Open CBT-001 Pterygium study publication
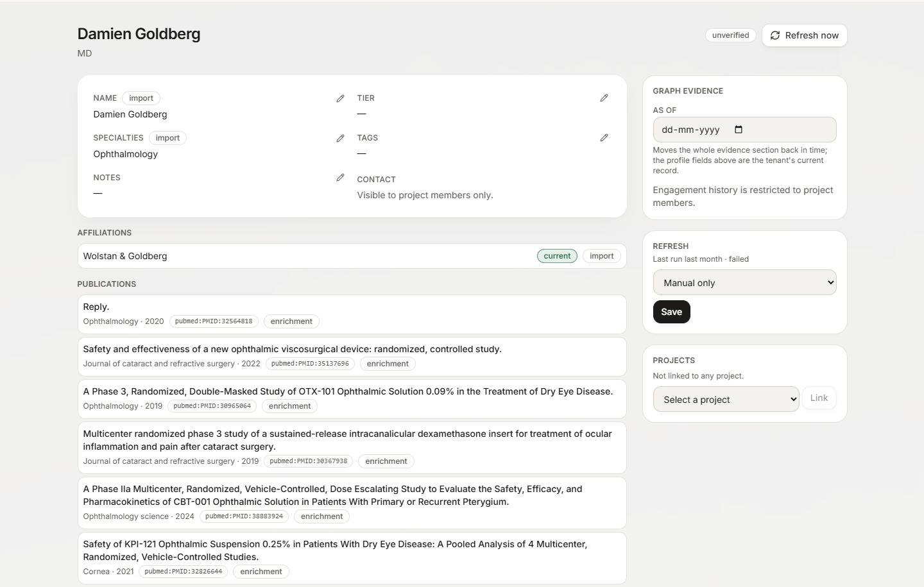The width and height of the screenshot is (924, 587). coord(352,502)
